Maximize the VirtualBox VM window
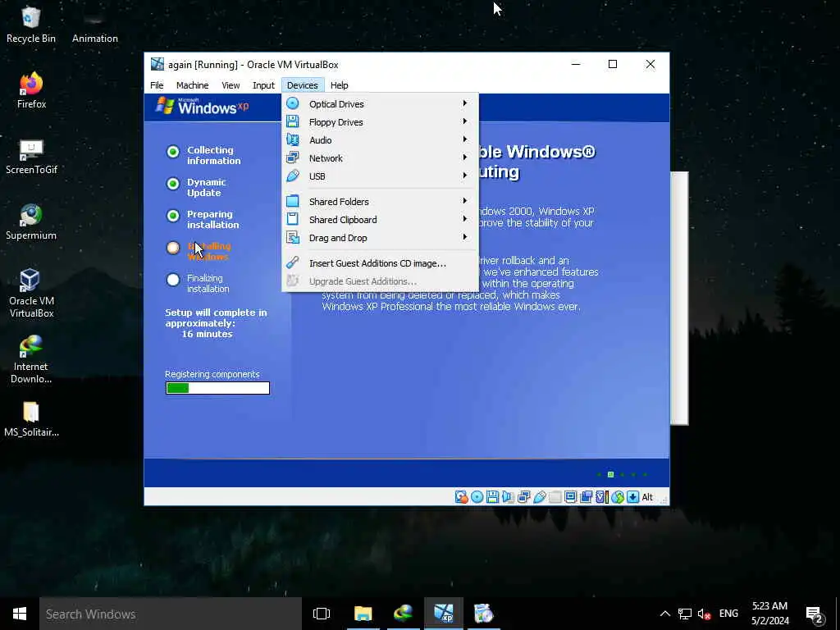The height and width of the screenshot is (630, 840). click(612, 64)
